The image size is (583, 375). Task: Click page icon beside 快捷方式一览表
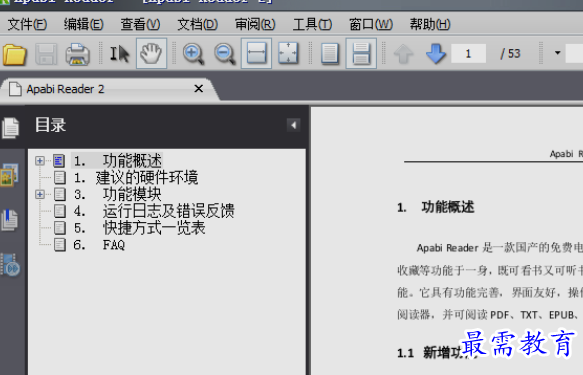pos(59,228)
